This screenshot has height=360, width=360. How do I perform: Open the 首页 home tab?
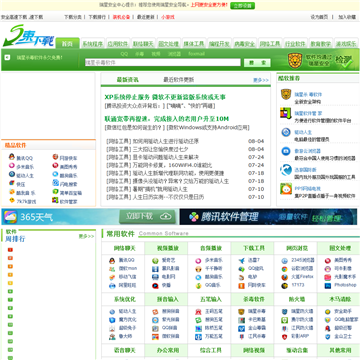[67, 43]
